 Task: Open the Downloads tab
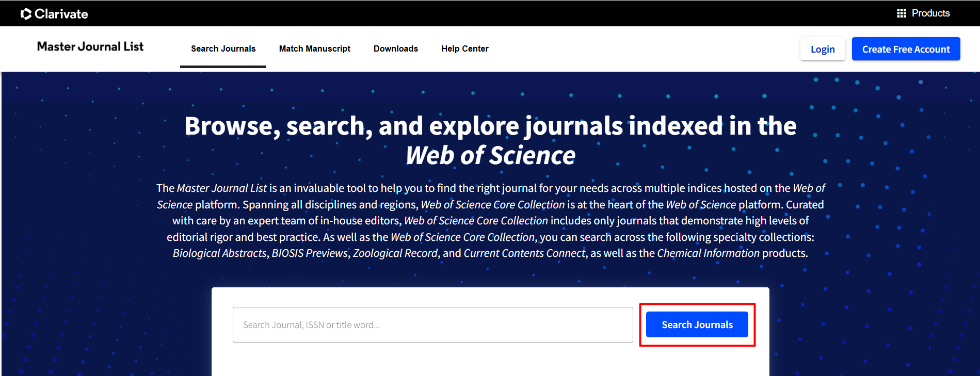(396, 48)
